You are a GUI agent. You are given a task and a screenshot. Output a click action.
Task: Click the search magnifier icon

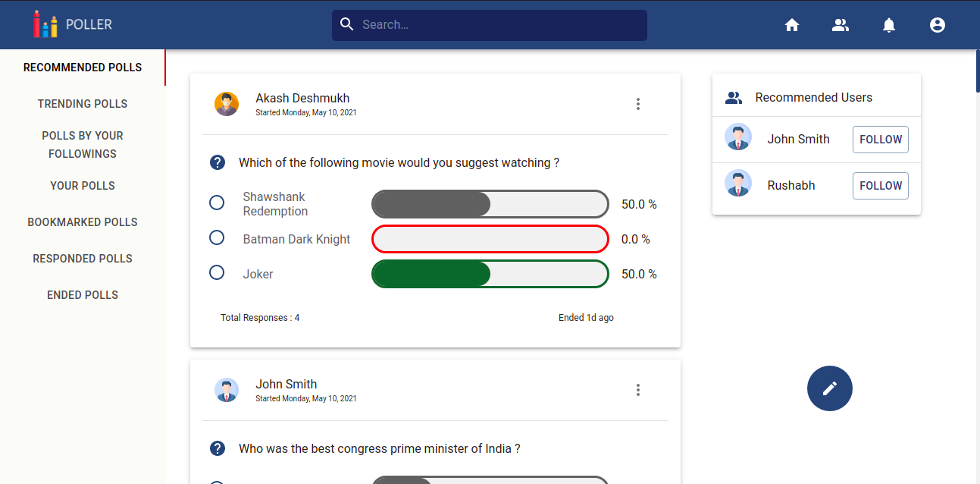tap(347, 24)
